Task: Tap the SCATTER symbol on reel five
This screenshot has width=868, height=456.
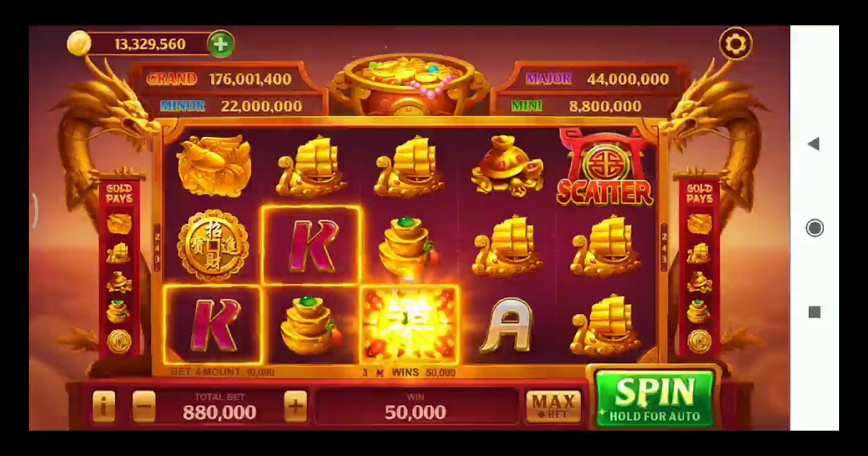Action: 605,167
